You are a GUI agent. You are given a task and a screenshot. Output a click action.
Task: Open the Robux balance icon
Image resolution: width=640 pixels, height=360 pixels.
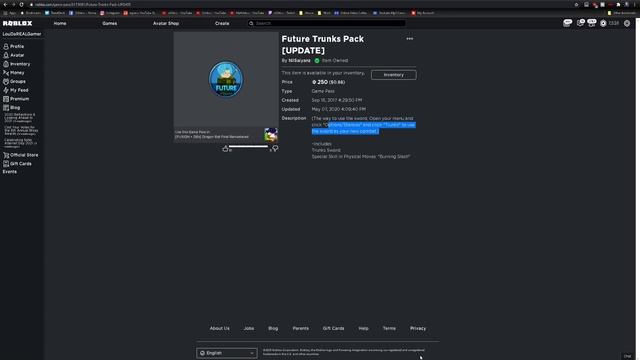603,24
